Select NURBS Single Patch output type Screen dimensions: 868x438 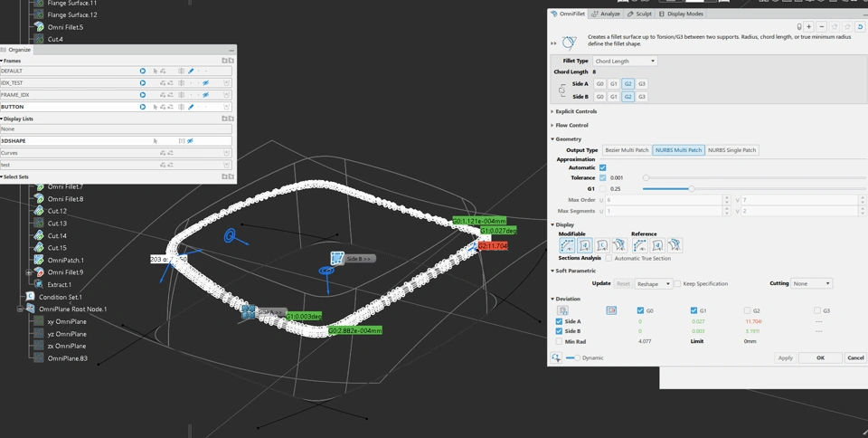(731, 150)
